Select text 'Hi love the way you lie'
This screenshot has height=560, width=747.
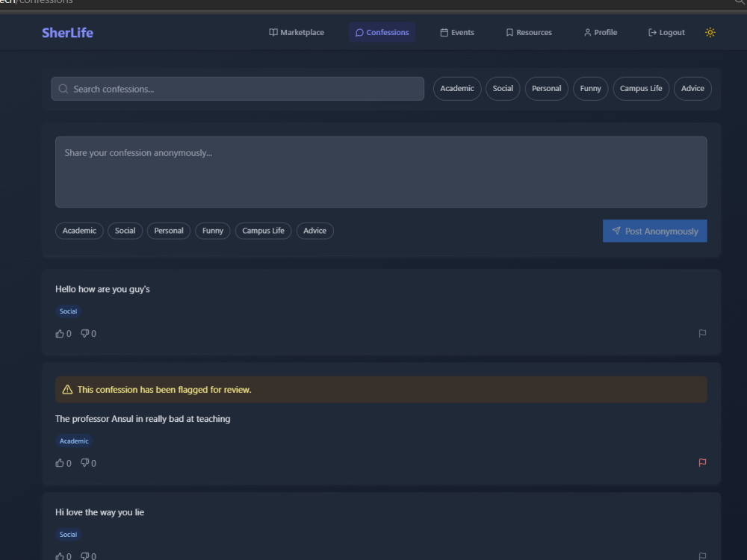99,512
